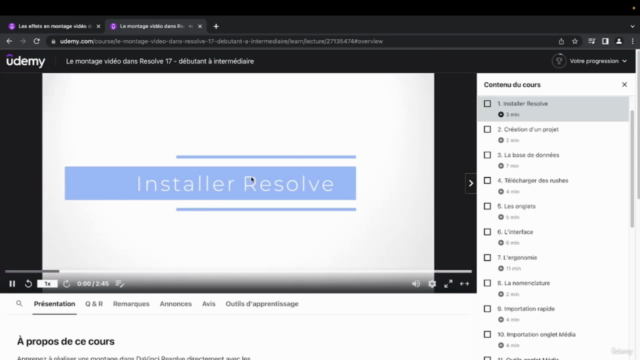640x360 pixels.
Task: Toggle browser side panel
Action: [x=605, y=41]
